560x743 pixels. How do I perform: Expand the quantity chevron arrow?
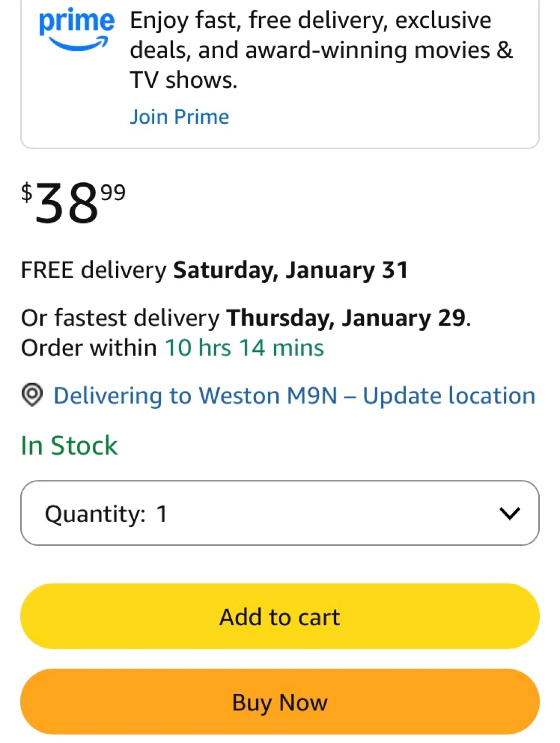(x=509, y=513)
